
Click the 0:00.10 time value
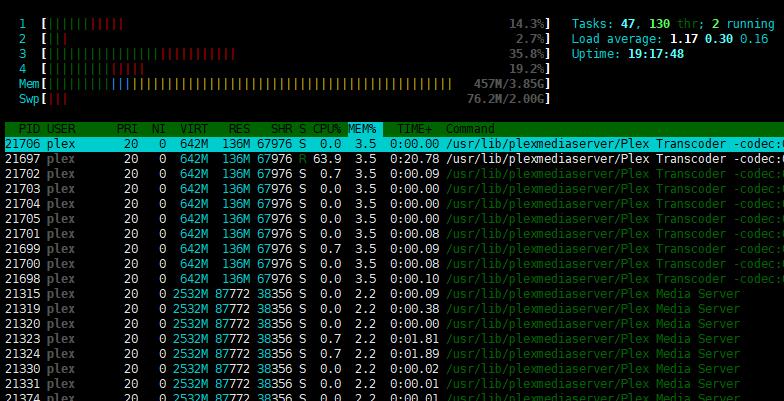(x=414, y=279)
